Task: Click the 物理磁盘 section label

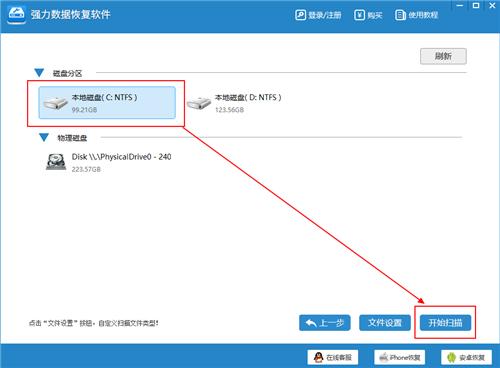Action: click(x=72, y=138)
